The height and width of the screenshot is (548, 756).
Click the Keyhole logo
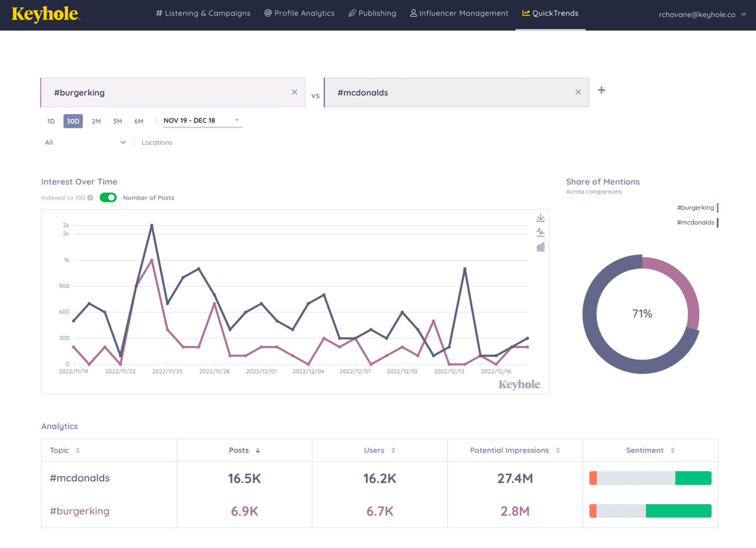(x=45, y=14)
